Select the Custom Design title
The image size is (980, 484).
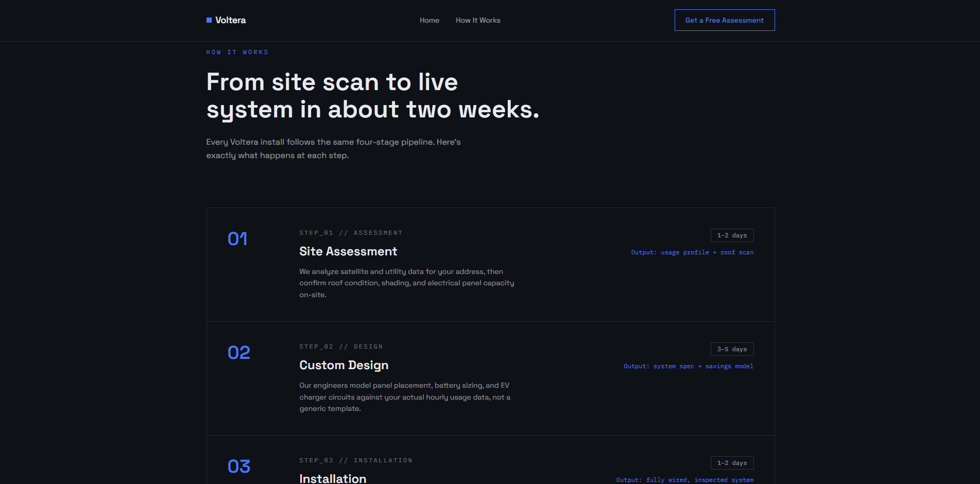[344, 365]
